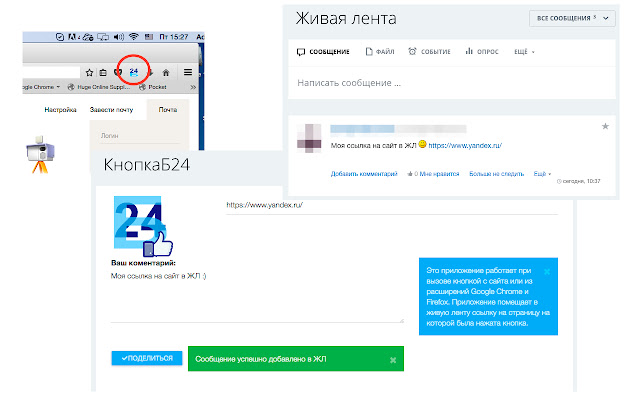This screenshot has height=400, width=640.
Task: Open the Завести почту link
Action: pyautogui.click(x=111, y=109)
